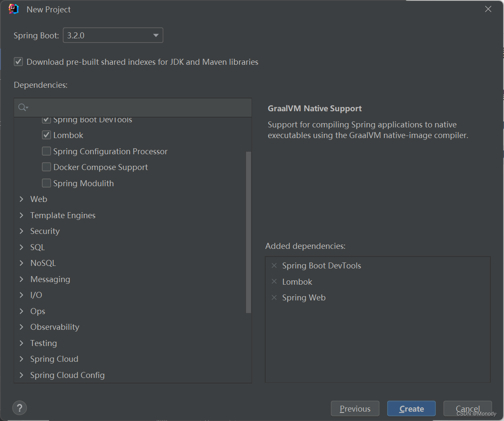This screenshot has width=504, height=421.
Task: Click the Spring Configuration Processor label
Action: click(110, 151)
